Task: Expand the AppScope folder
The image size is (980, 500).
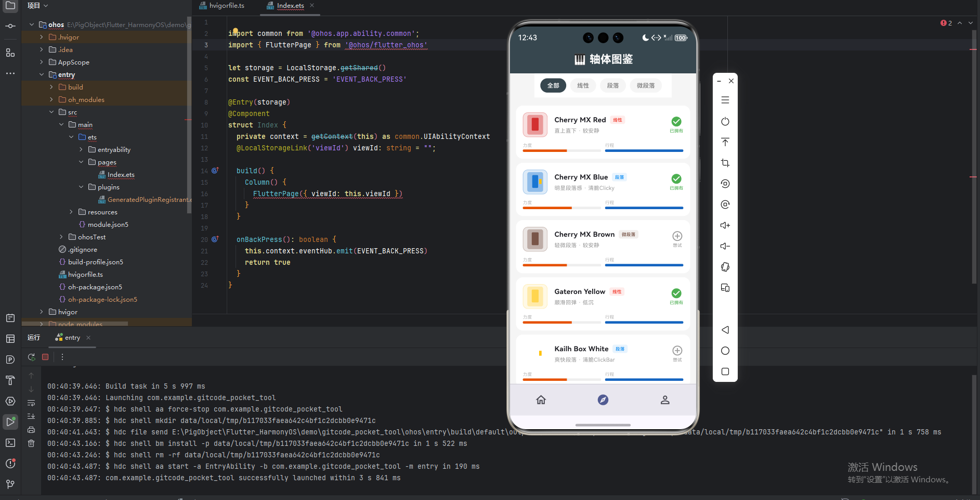Action: (x=42, y=62)
